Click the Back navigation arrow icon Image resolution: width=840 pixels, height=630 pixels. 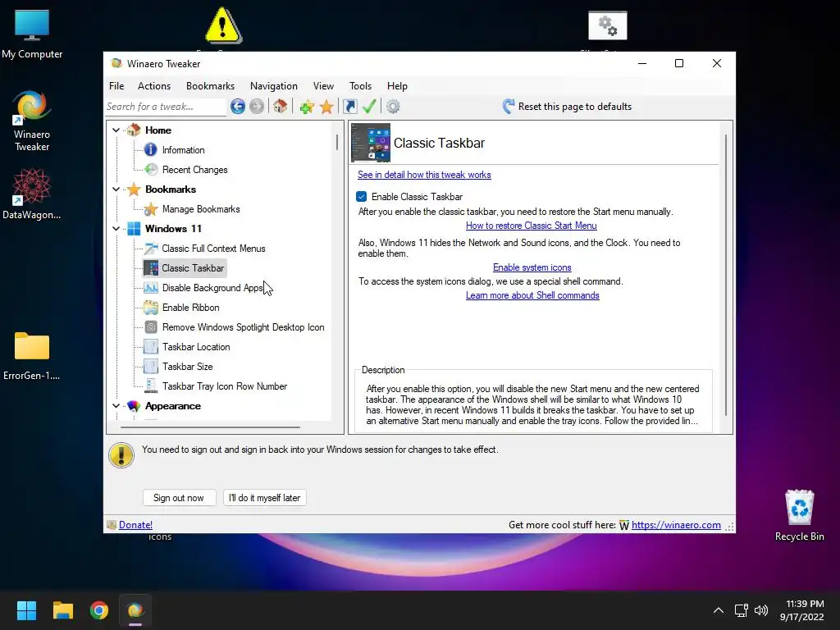[238, 107]
